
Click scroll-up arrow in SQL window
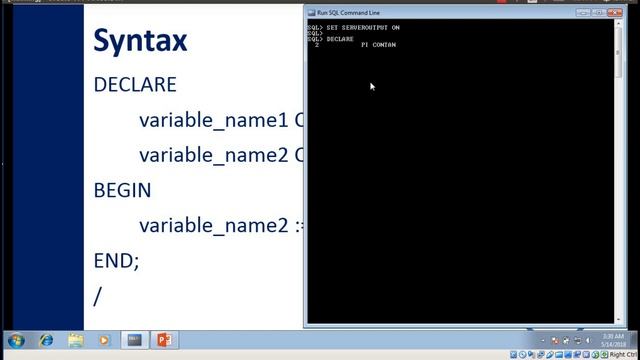[618, 24]
